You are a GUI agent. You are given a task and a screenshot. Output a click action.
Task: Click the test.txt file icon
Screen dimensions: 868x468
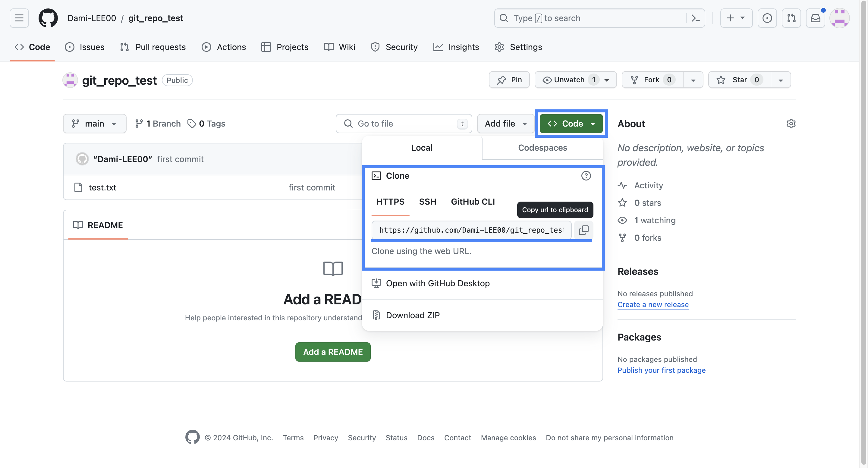tap(78, 187)
